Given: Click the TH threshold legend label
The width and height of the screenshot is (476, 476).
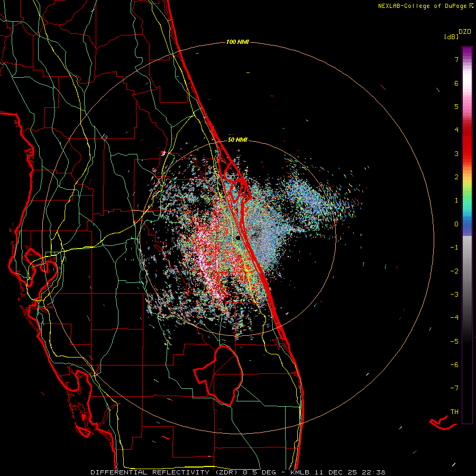Looking at the screenshot, I should [454, 412].
